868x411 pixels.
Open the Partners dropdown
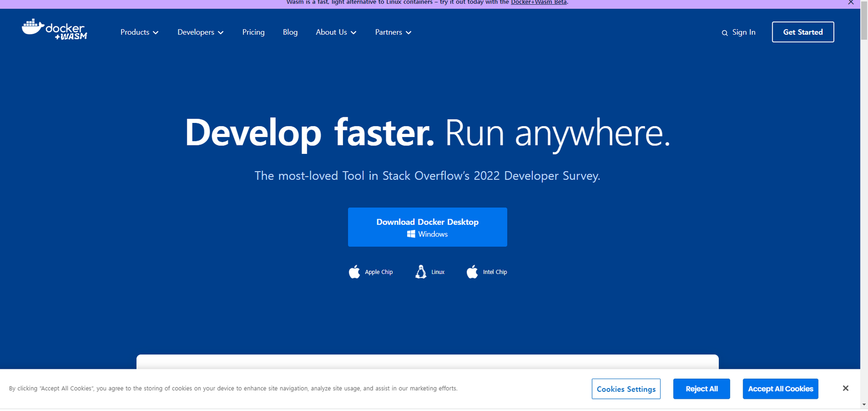[x=393, y=32]
